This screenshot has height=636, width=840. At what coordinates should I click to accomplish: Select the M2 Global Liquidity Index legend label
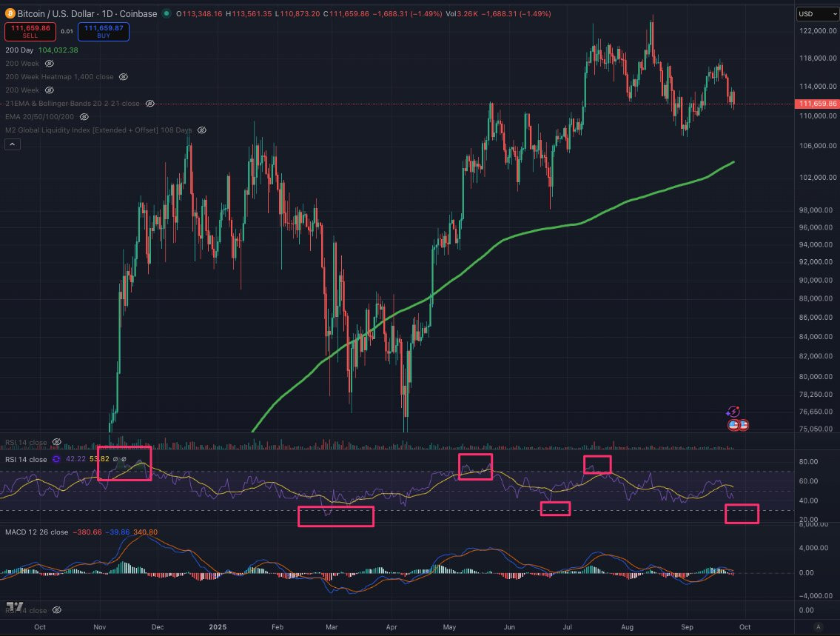point(98,130)
